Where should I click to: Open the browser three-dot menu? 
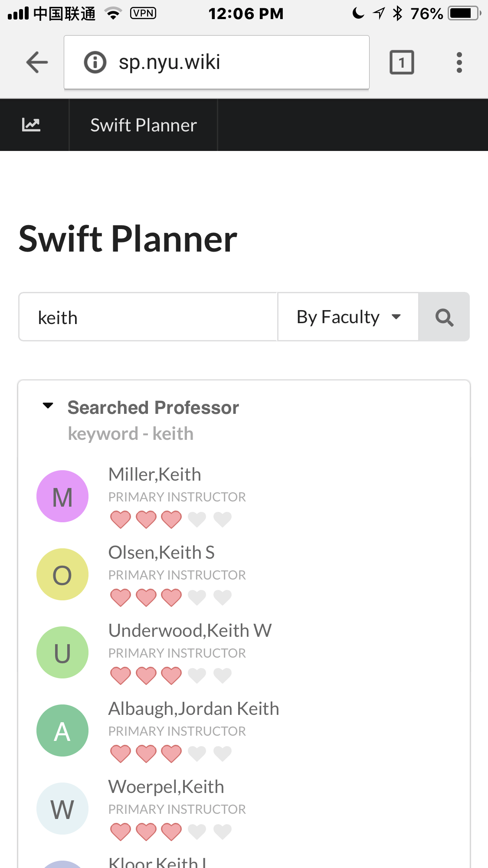click(459, 62)
